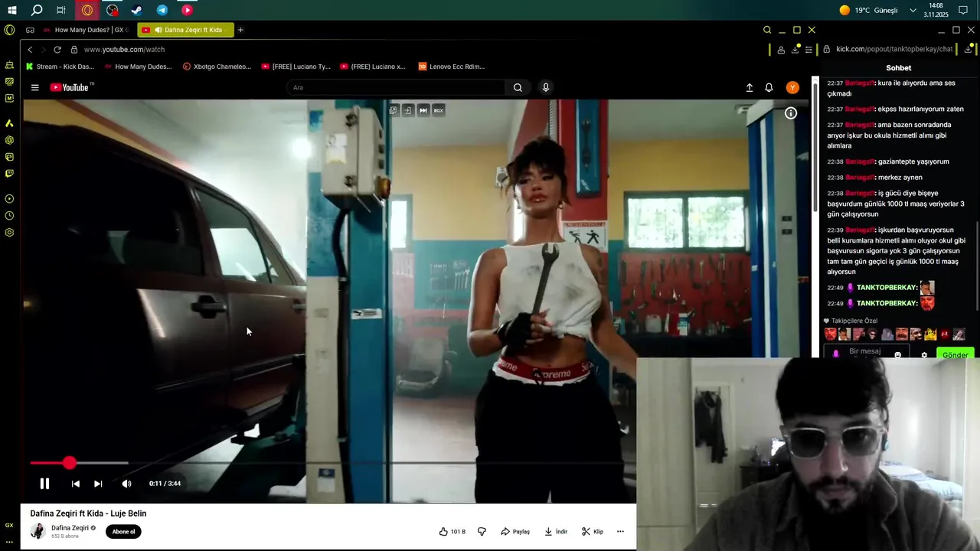Open the GX Corner gamepad icon
This screenshot has width=980, height=551.
click(x=30, y=30)
